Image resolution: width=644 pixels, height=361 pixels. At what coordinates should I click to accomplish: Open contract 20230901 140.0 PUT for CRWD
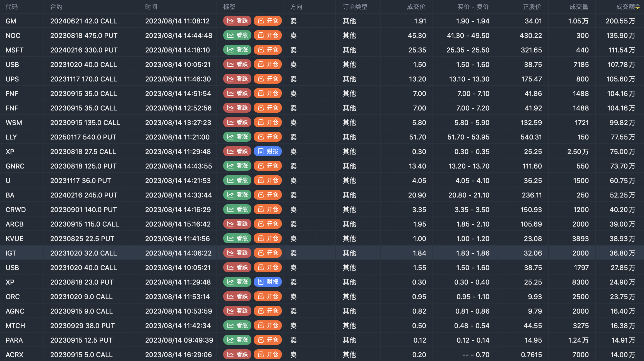point(83,210)
